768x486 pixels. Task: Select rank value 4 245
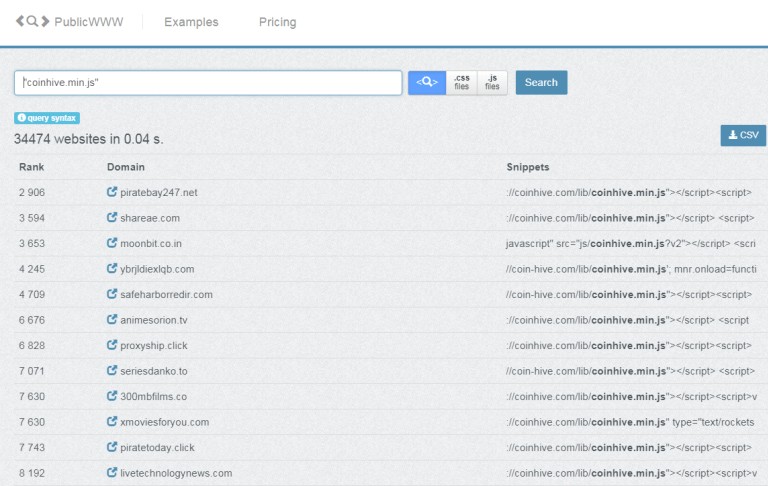pyautogui.click(x=32, y=269)
